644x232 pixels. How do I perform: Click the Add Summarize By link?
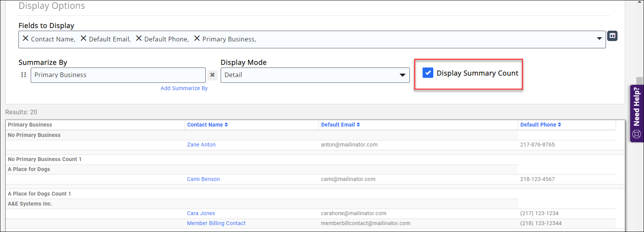pos(184,88)
